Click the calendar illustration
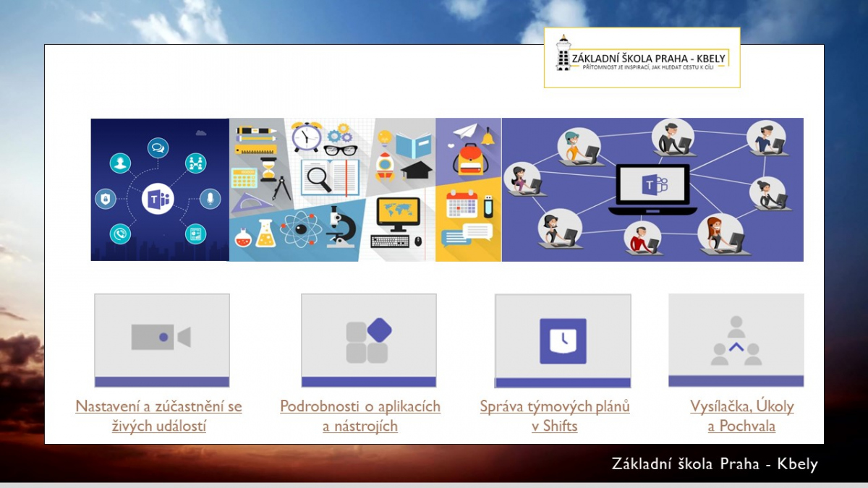The width and height of the screenshot is (868, 488). 461,204
